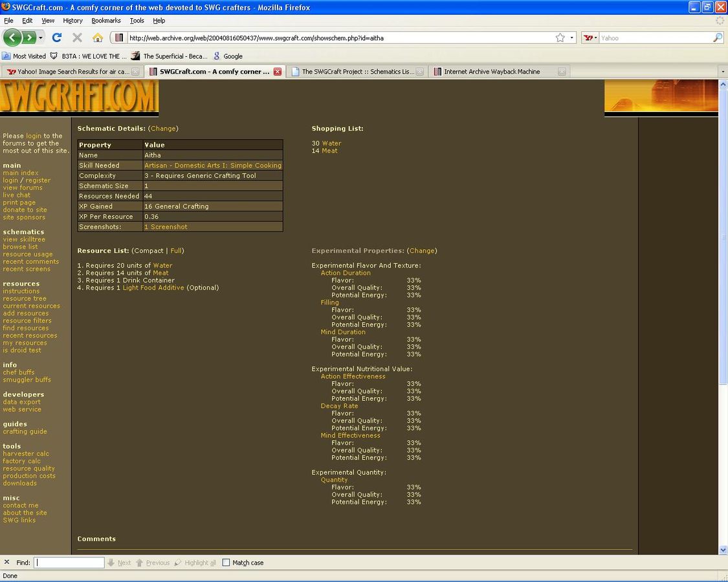
Task: Open the harvester calc tool link
Action: (x=26, y=454)
